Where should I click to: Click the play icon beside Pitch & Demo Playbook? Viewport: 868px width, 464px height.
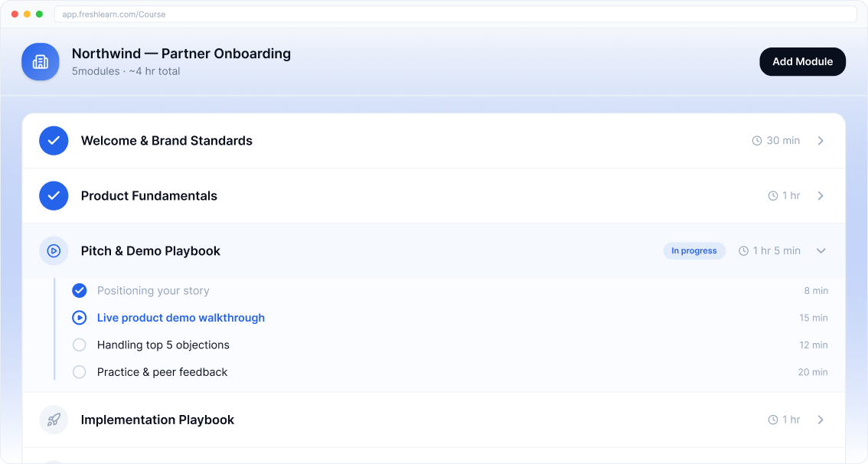pyautogui.click(x=54, y=251)
